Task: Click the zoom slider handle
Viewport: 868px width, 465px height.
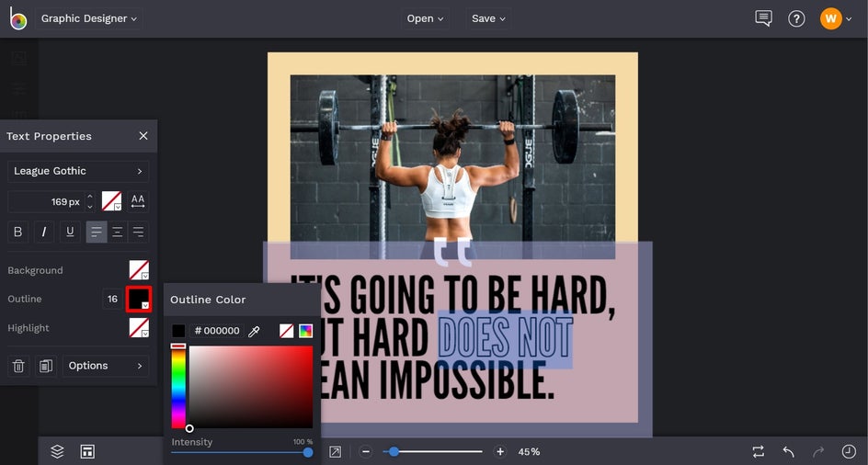Action: [394, 452]
